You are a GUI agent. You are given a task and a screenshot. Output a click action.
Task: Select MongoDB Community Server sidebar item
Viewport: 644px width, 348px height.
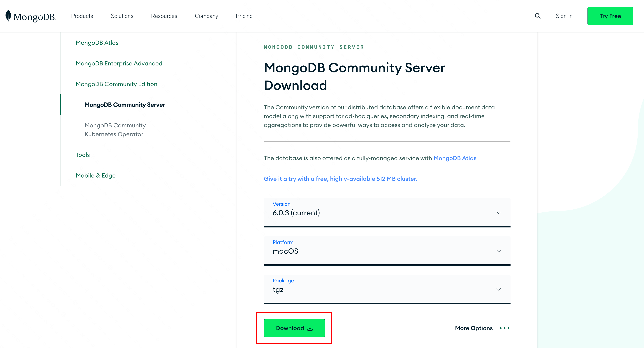125,105
